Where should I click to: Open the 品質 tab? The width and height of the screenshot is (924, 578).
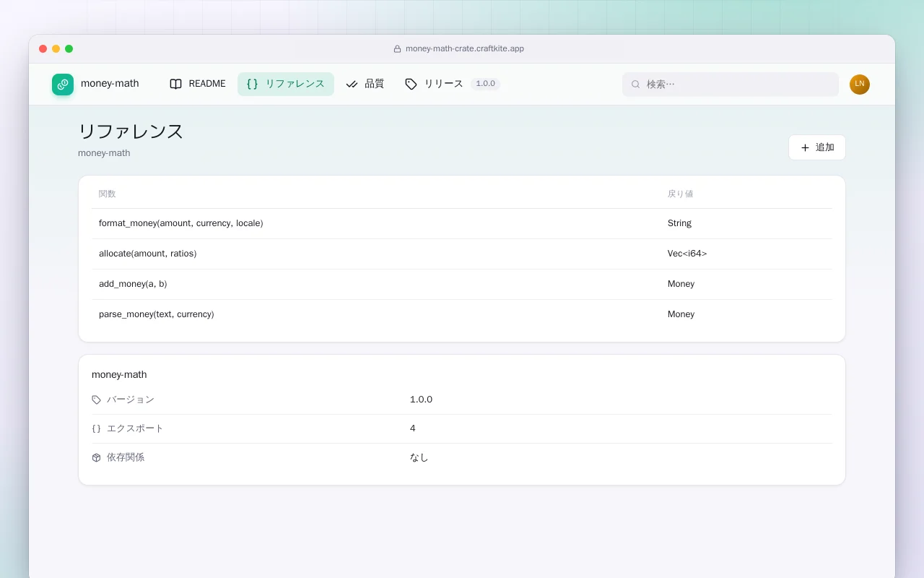[x=365, y=84]
